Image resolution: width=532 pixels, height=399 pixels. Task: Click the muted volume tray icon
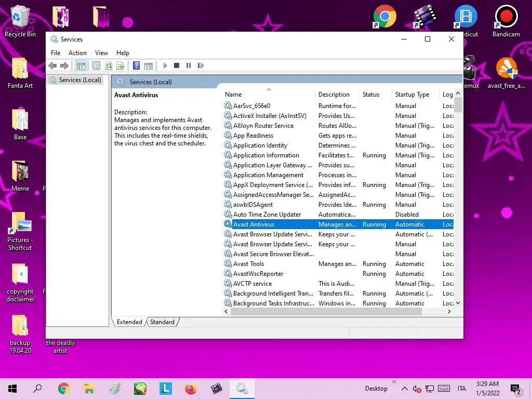coord(417,389)
